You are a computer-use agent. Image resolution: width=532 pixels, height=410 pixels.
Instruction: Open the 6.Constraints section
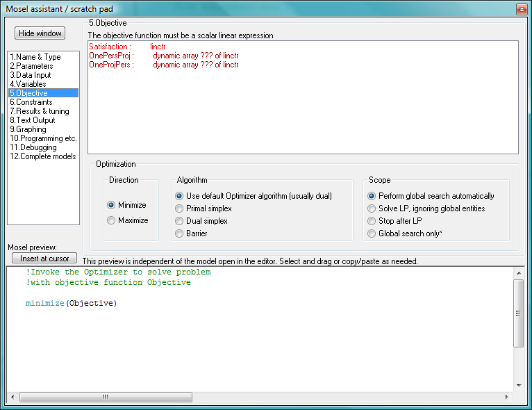[x=31, y=102]
